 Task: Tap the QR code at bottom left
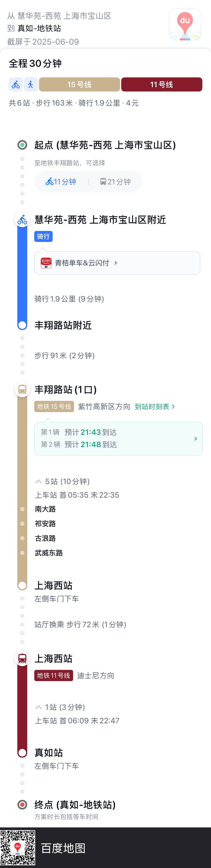pos(17,848)
